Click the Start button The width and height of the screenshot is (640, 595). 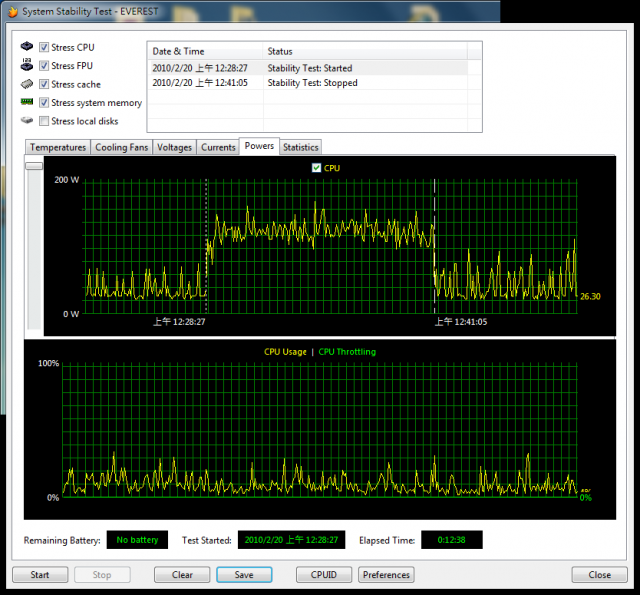40,575
